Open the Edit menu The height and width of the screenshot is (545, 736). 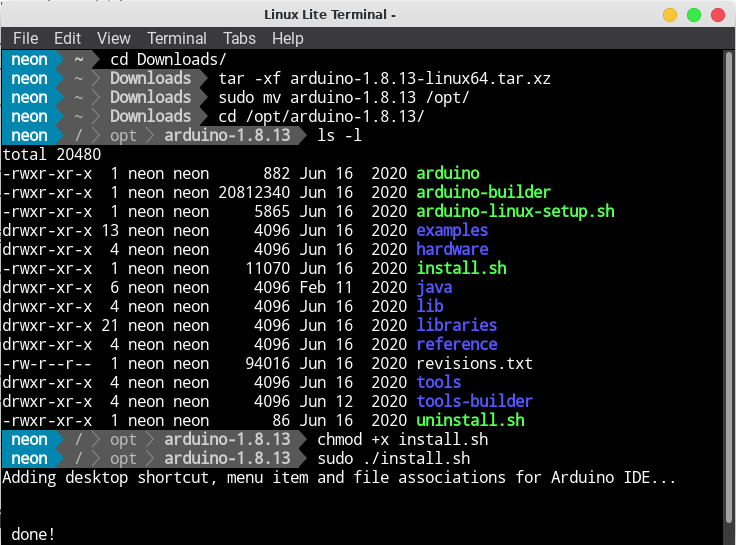[67, 38]
